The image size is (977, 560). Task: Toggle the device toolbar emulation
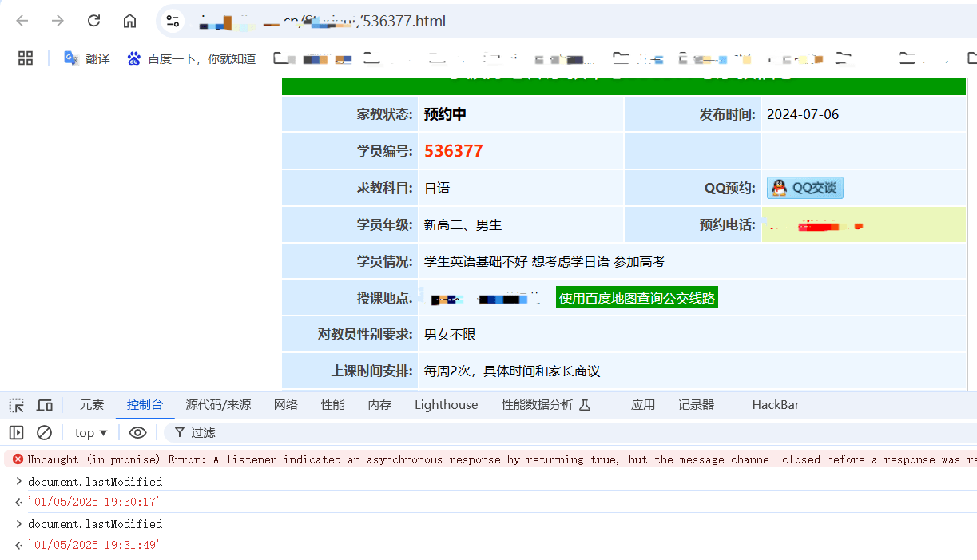tap(45, 405)
